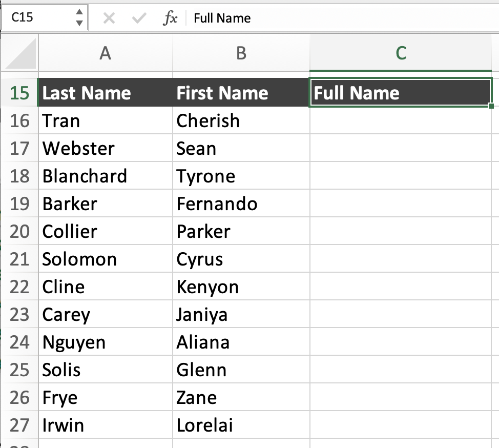Click the Last Name header cell

coord(106,93)
